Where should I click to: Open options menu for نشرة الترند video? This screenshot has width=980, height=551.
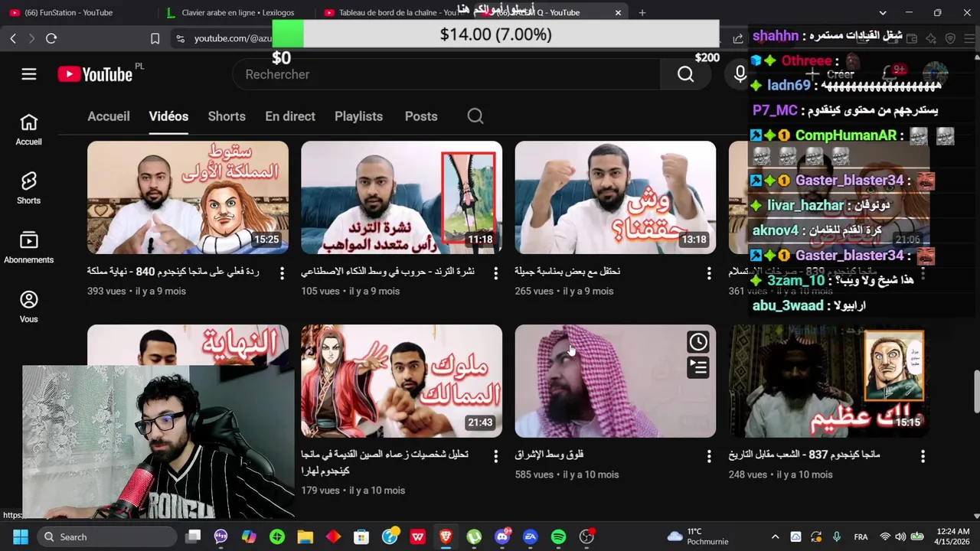[x=495, y=272]
